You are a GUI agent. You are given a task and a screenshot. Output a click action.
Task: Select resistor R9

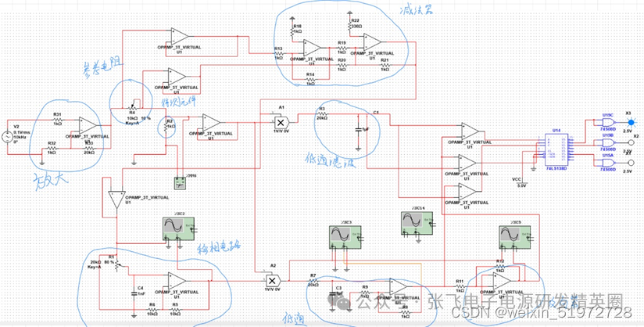[365, 292]
